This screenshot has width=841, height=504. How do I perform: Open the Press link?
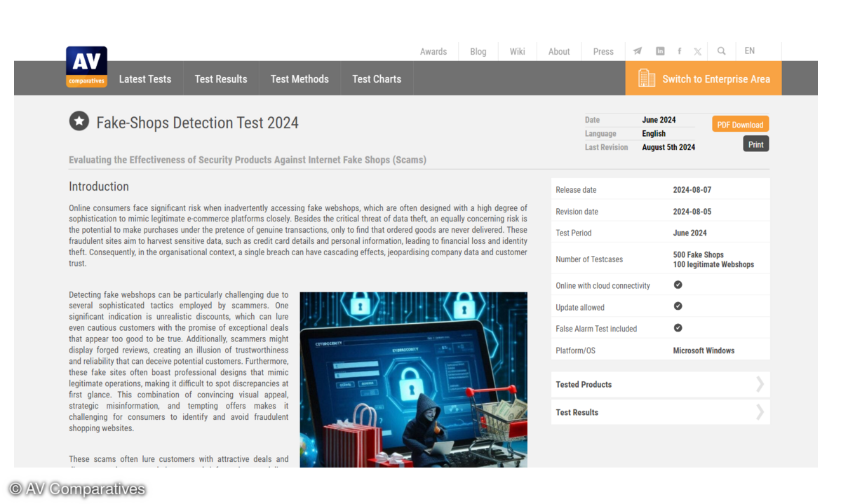(603, 51)
